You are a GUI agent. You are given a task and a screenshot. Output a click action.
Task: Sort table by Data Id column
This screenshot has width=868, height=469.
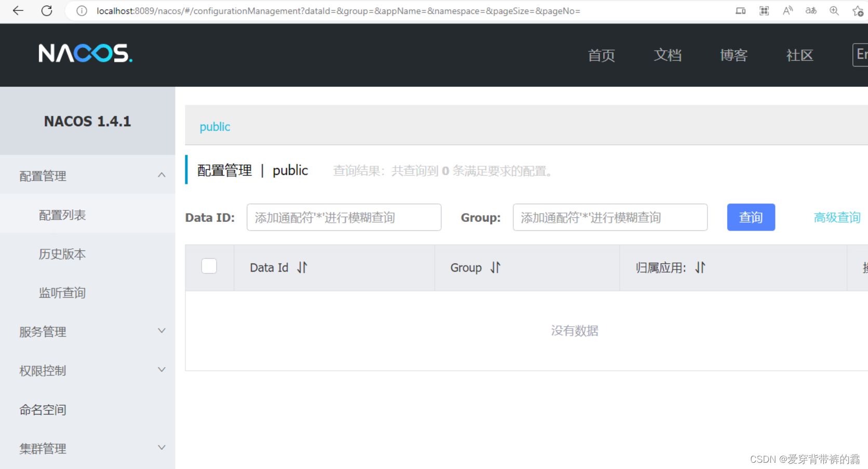tap(302, 267)
